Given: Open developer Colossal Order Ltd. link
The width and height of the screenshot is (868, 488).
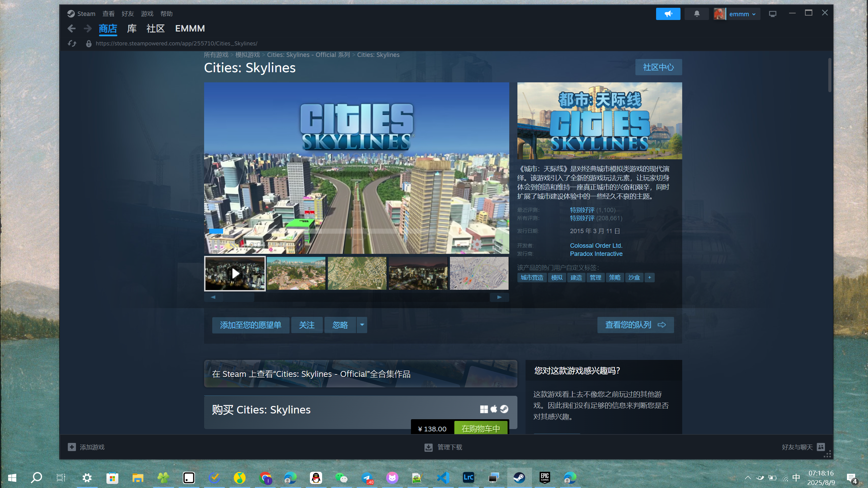Looking at the screenshot, I should tap(596, 246).
